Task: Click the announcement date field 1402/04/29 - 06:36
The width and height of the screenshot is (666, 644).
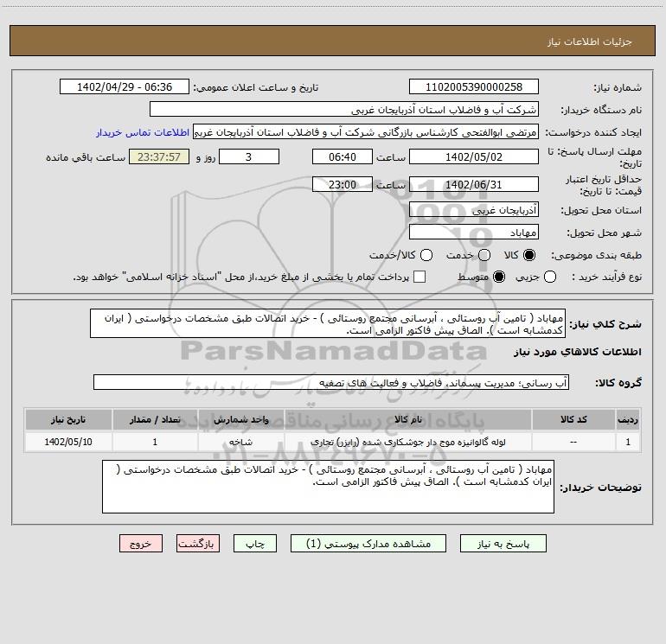Action: point(125,87)
